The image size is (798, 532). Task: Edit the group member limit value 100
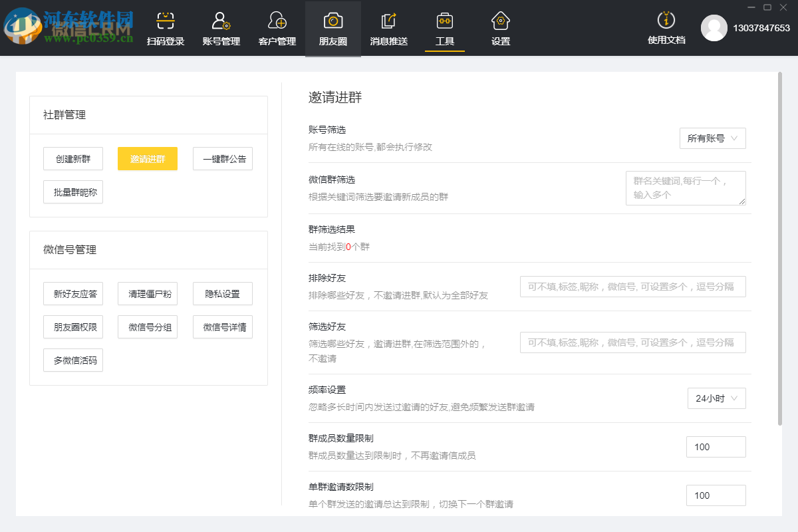coord(716,447)
